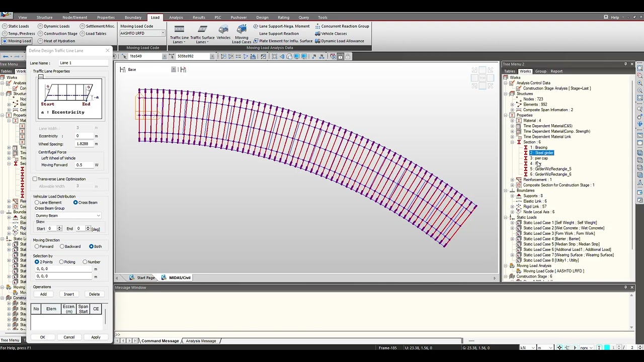Open the Structure ribbon tab
644x362 pixels.
[x=44, y=17]
